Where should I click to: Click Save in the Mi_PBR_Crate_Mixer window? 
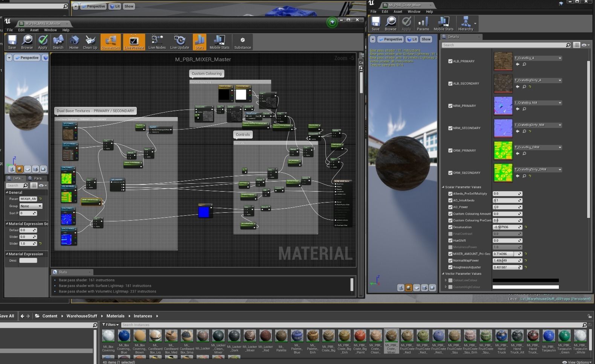(375, 24)
